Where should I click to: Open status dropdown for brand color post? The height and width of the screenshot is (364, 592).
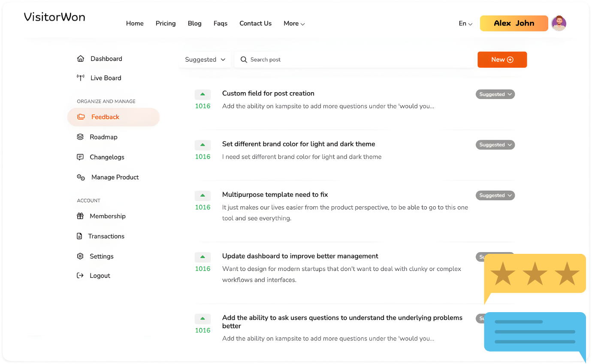[495, 145]
